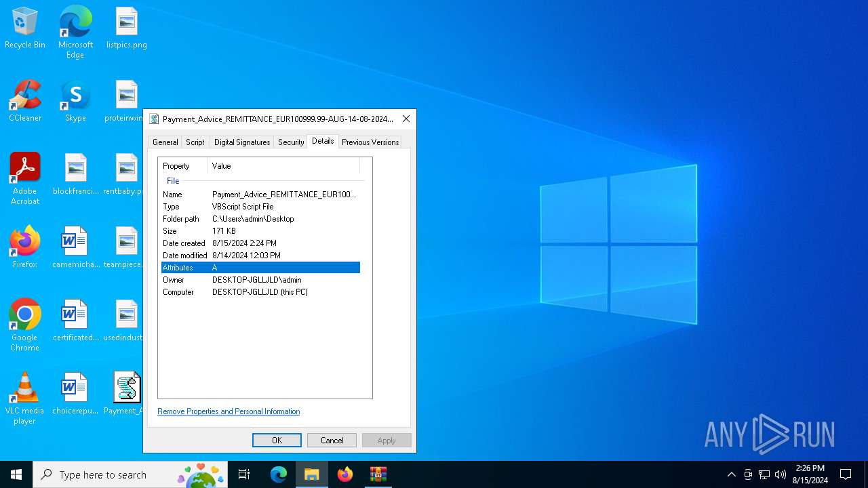Image resolution: width=868 pixels, height=488 pixels.
Task: Select the certificated Word document icon
Action: (75, 321)
